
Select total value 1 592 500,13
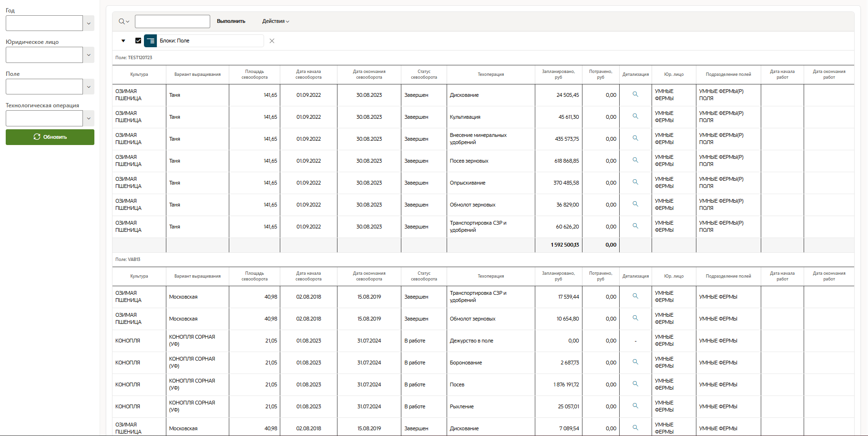click(x=565, y=245)
